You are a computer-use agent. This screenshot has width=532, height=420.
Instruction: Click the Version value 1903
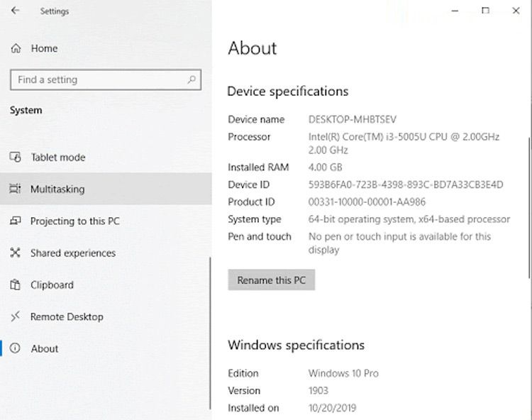[x=318, y=390]
